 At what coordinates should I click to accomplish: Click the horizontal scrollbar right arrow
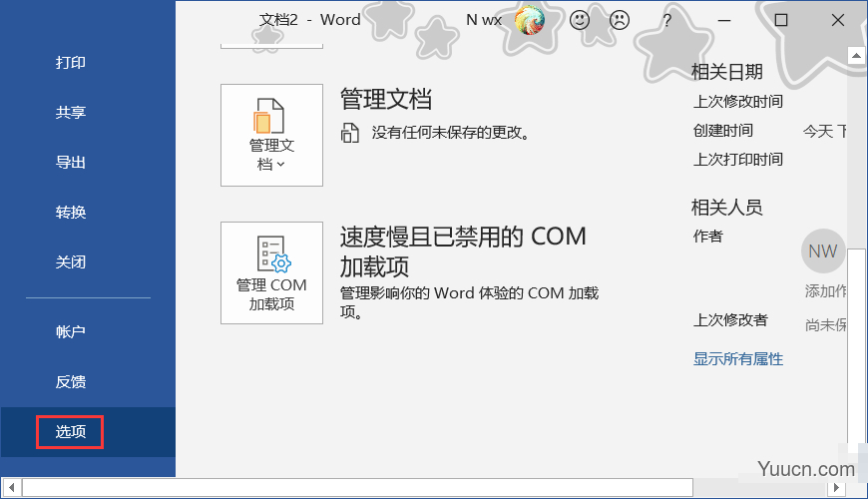coord(836,488)
